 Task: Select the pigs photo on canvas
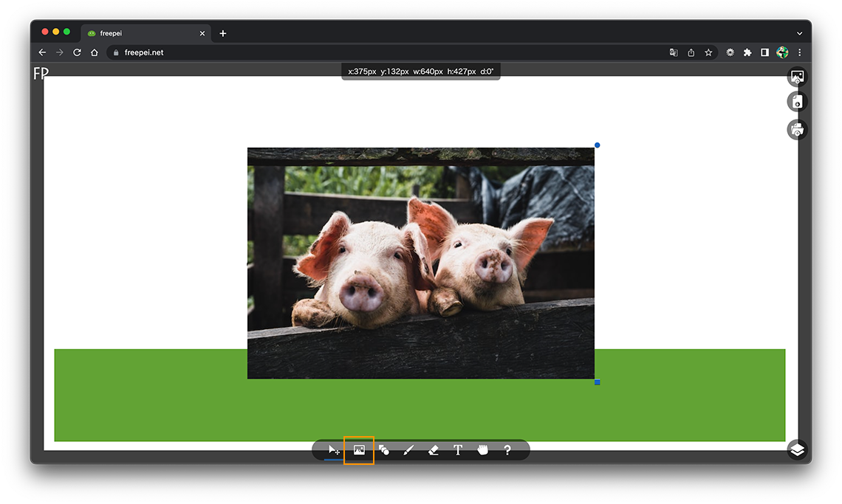point(420,263)
